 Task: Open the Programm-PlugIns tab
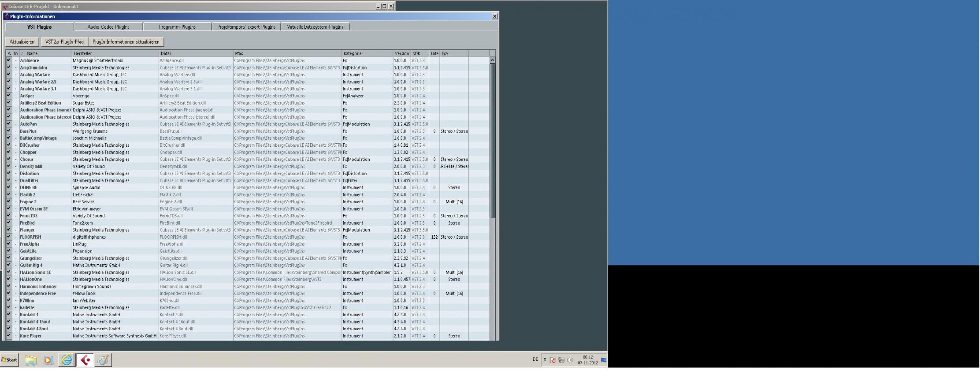[x=177, y=27]
